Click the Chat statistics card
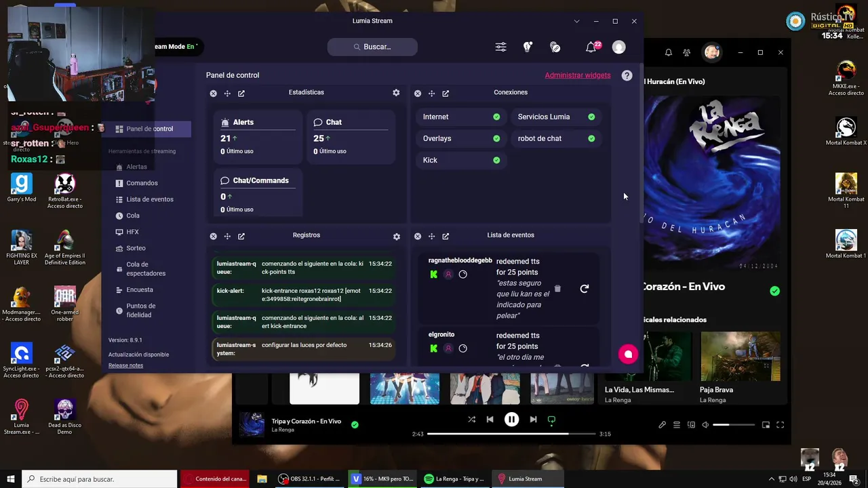Image resolution: width=868 pixels, height=488 pixels. [351, 136]
